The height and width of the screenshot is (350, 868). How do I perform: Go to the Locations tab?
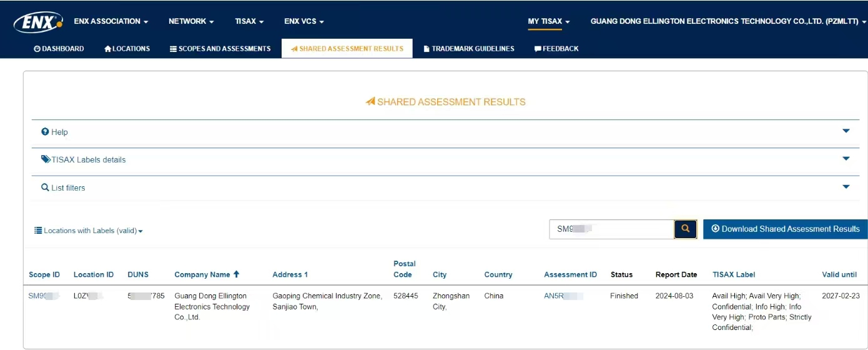click(127, 49)
